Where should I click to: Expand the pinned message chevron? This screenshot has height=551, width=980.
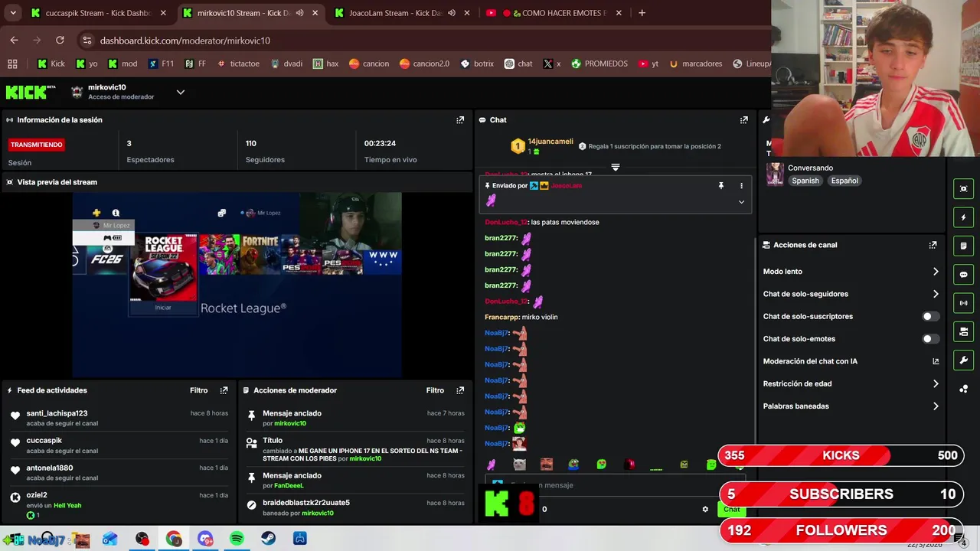click(x=741, y=202)
